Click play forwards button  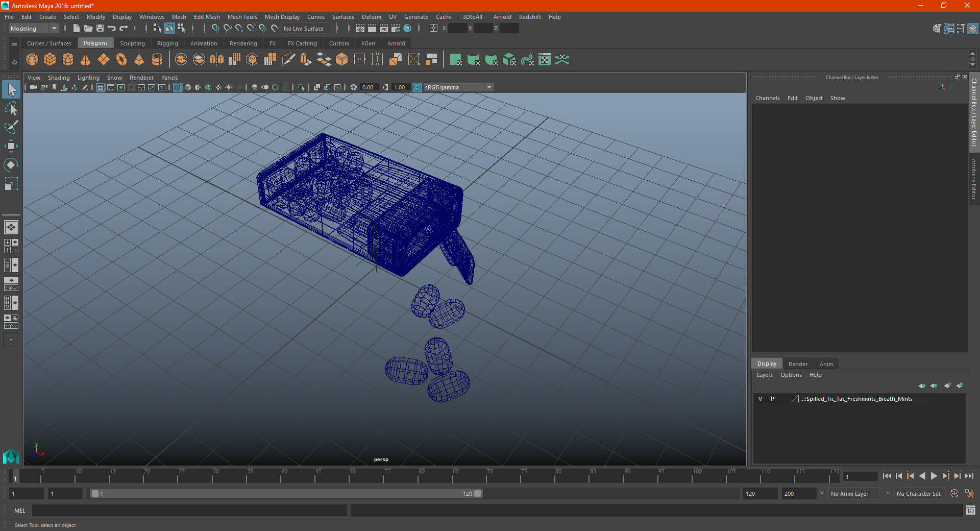934,476
